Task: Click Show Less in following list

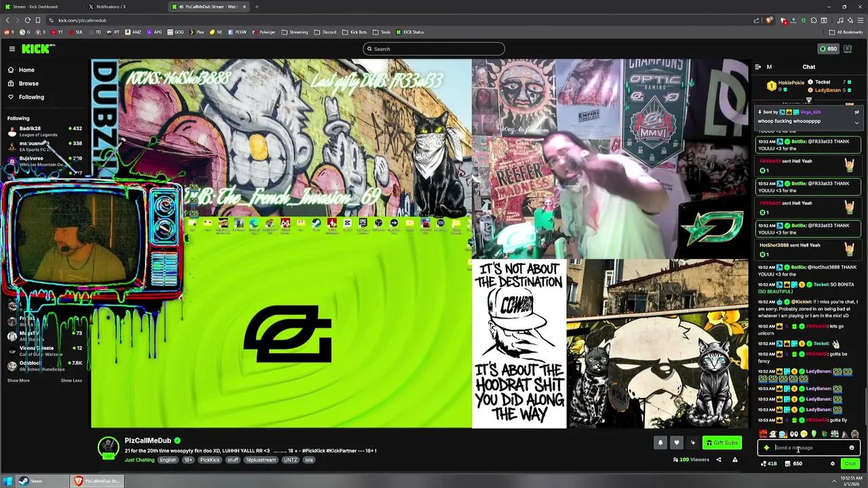Action: 71,380
